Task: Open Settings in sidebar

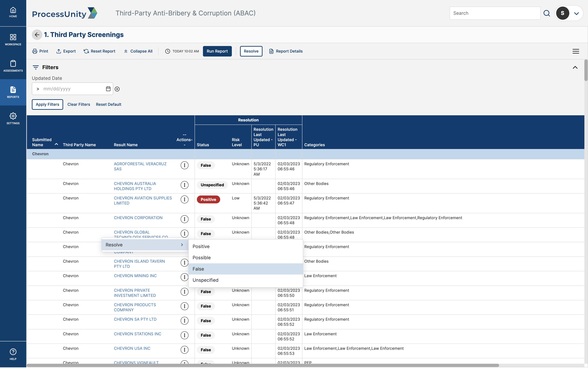Action: (13, 118)
